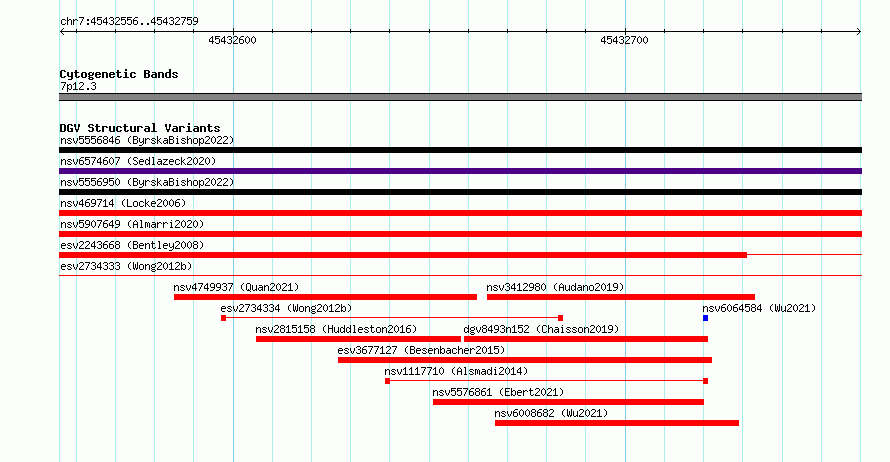This screenshot has width=890, height=462.
Task: Select the gray 7p12.3 cytogenetic band bar
Action: point(460,97)
